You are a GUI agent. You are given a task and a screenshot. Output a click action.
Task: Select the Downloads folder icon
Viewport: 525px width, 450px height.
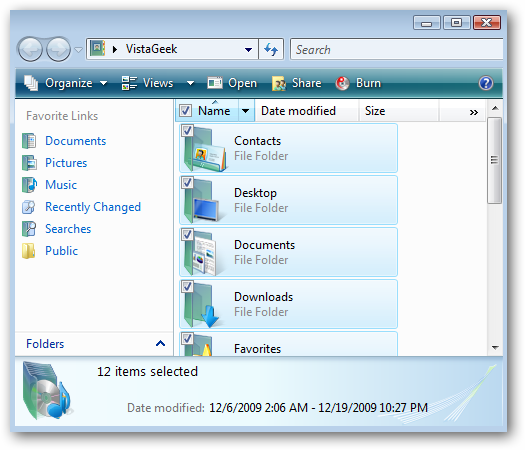click(x=202, y=305)
